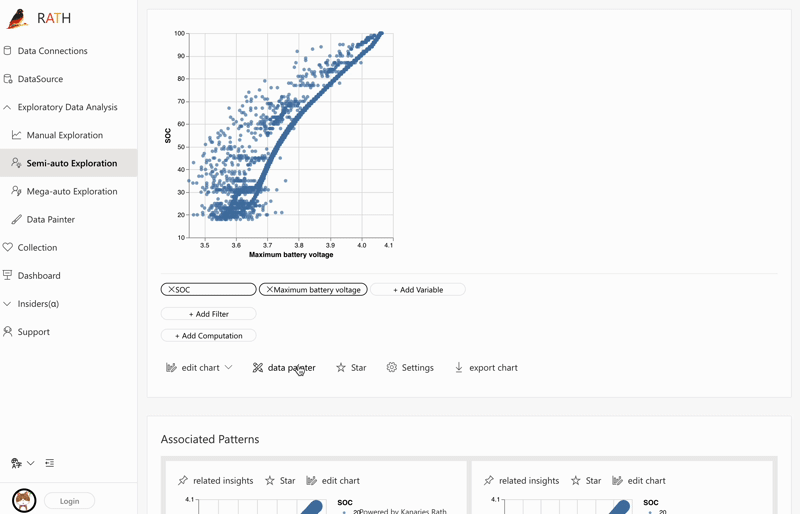The width and height of the screenshot is (800, 514).
Task: Export the chart via download icon
Action: pos(459,368)
